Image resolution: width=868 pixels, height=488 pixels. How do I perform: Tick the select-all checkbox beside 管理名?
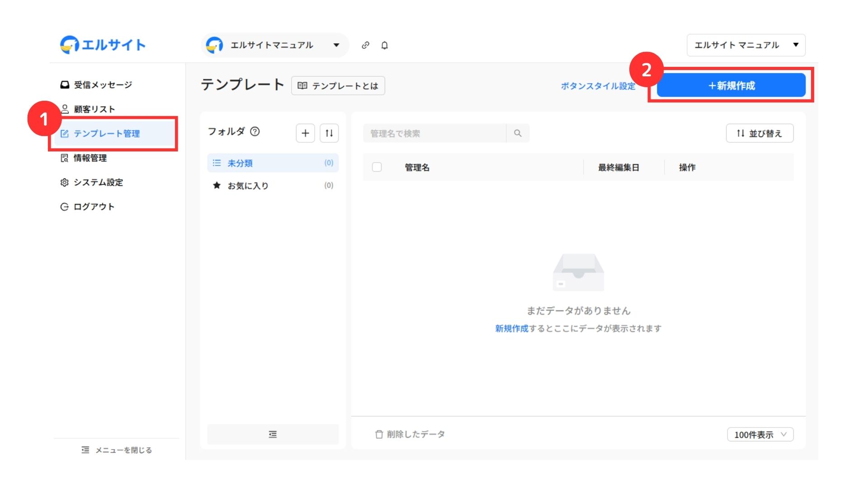click(x=377, y=167)
